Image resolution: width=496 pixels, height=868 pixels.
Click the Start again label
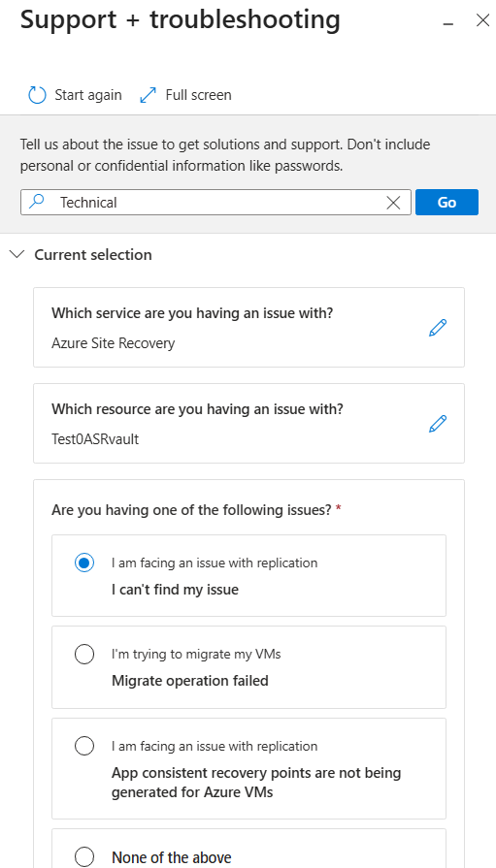pos(88,95)
